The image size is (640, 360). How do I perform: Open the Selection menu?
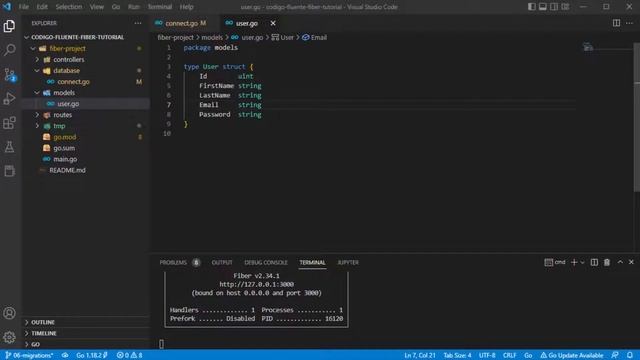point(69,7)
